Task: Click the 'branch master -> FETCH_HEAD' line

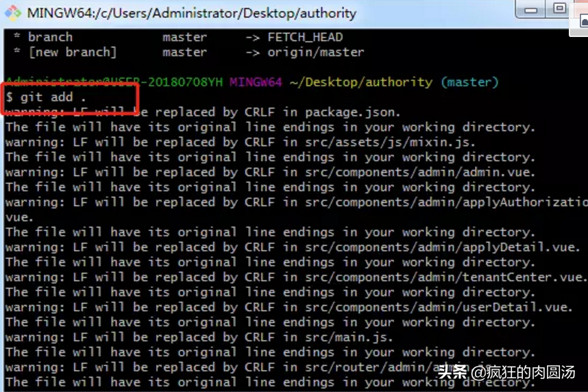Action: pos(178,37)
